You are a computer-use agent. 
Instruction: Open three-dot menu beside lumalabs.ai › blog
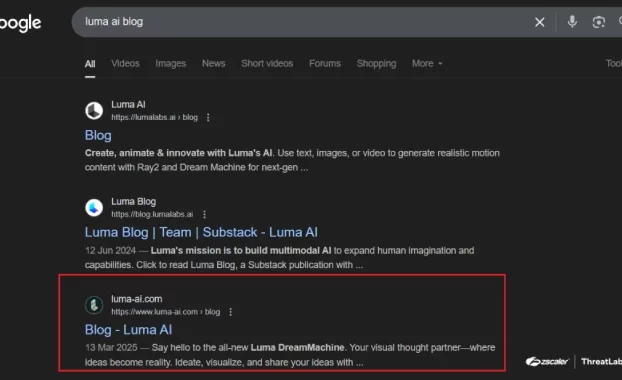point(208,117)
